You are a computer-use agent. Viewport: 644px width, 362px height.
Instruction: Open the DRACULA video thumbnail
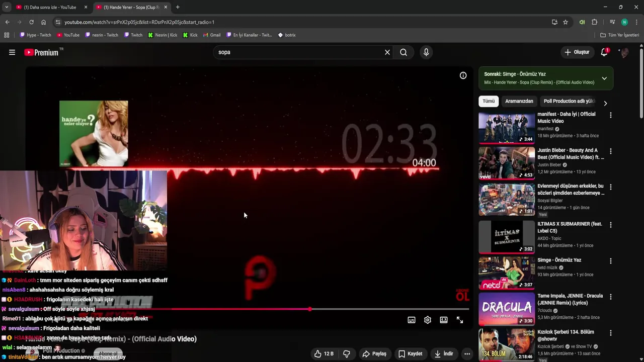tap(507, 309)
